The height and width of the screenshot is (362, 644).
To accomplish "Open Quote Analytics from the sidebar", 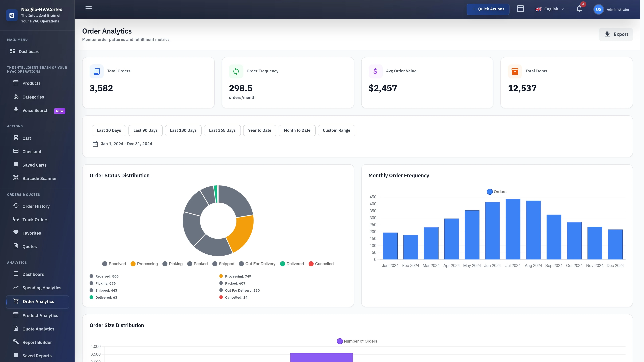I will point(38,329).
